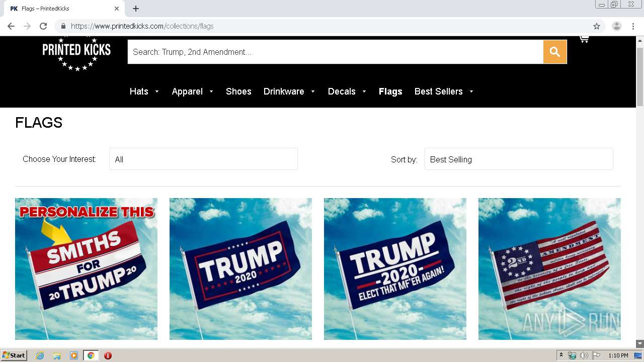
Task: Bookmark this page with the star
Action: pyautogui.click(x=597, y=26)
